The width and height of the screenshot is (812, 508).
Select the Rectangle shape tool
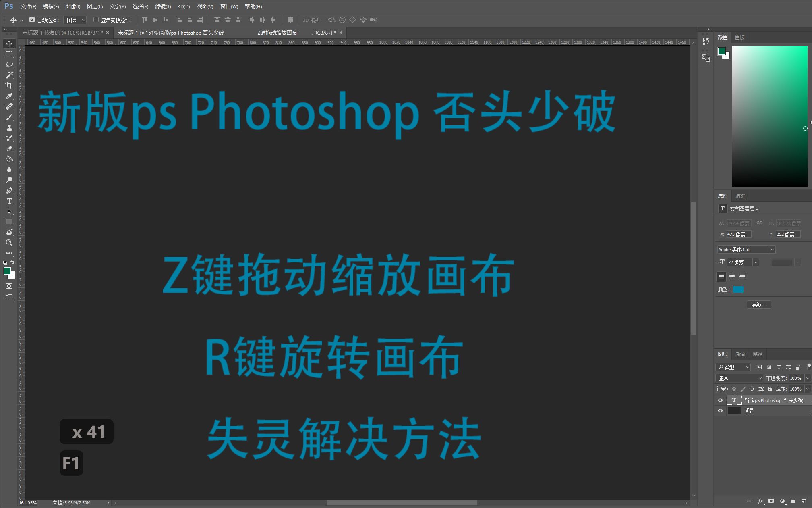(x=9, y=222)
